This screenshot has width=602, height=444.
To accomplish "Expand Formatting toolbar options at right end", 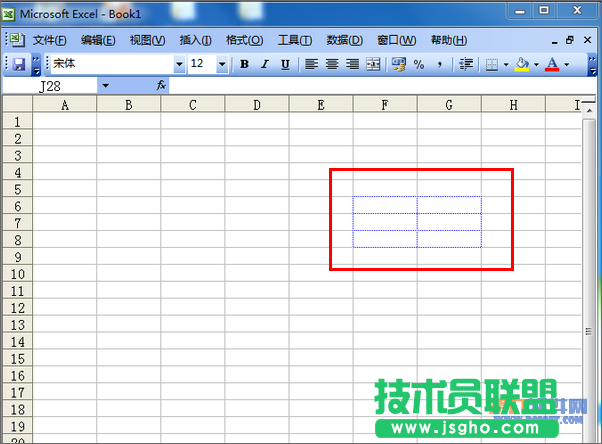I will pos(592,65).
